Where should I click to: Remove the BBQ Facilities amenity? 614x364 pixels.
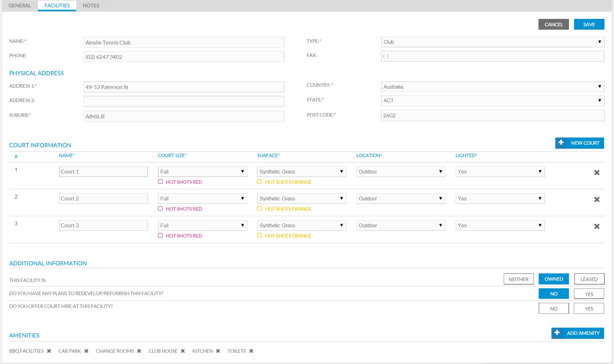(49, 351)
